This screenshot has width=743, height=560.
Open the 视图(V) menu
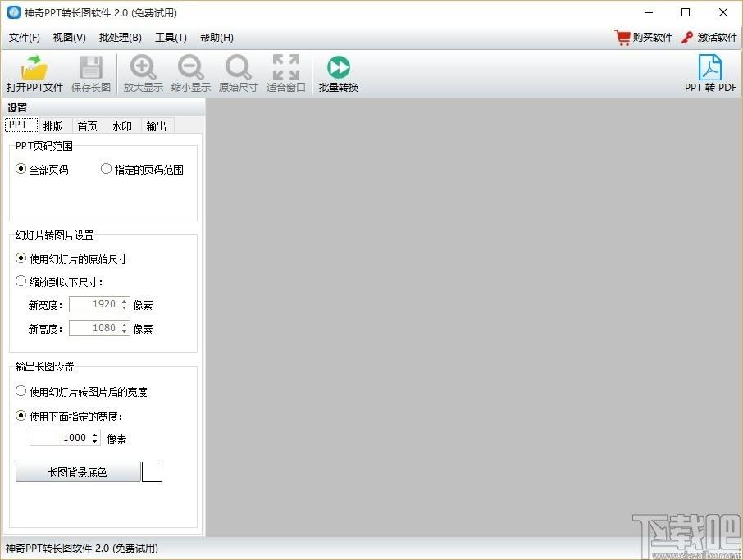pos(69,38)
